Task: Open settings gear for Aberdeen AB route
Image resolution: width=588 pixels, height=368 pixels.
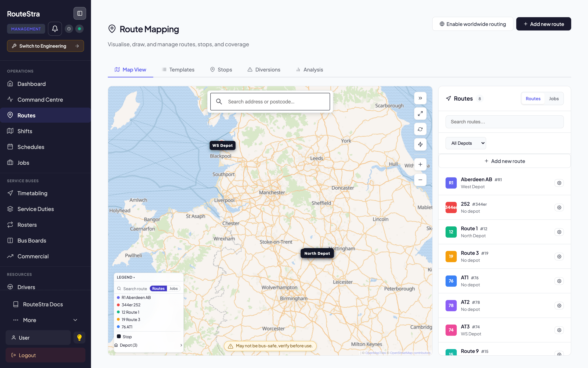Action: (x=559, y=183)
